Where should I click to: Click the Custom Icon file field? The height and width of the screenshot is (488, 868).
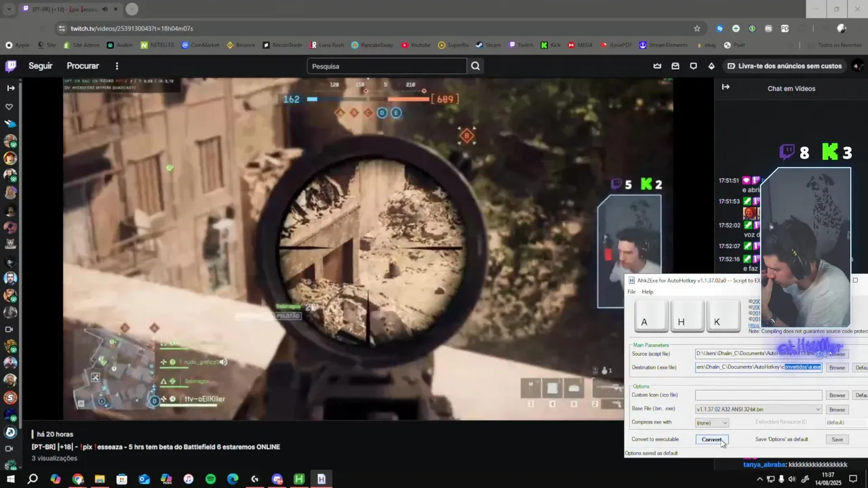pyautogui.click(x=758, y=395)
